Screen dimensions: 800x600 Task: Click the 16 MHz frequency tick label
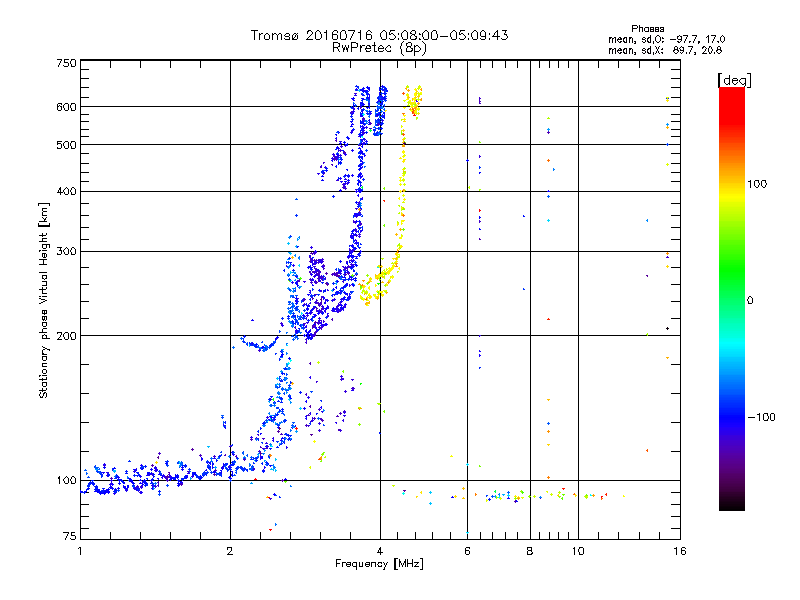pos(680,551)
